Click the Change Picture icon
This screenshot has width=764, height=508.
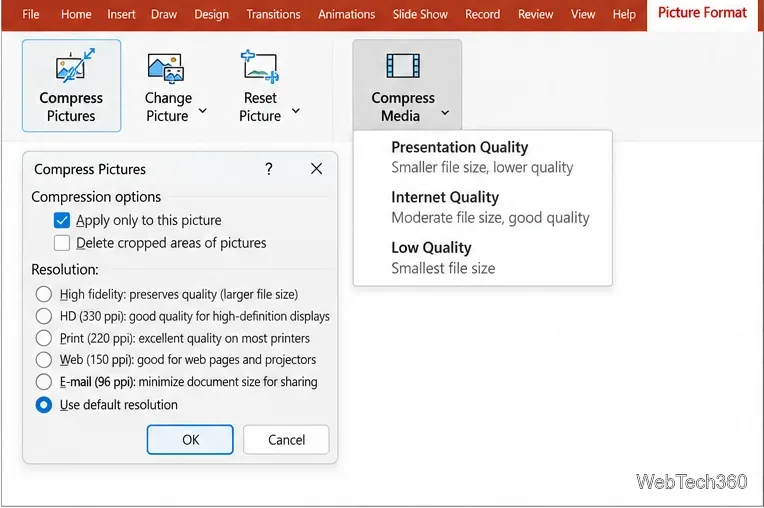click(166, 67)
